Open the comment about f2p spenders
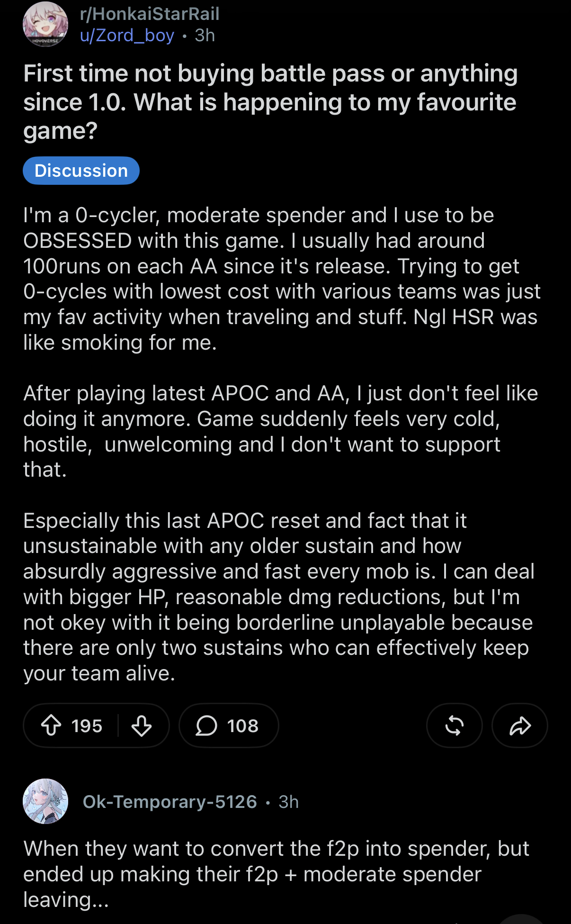Screen dimensions: 571x924 coord(277,874)
